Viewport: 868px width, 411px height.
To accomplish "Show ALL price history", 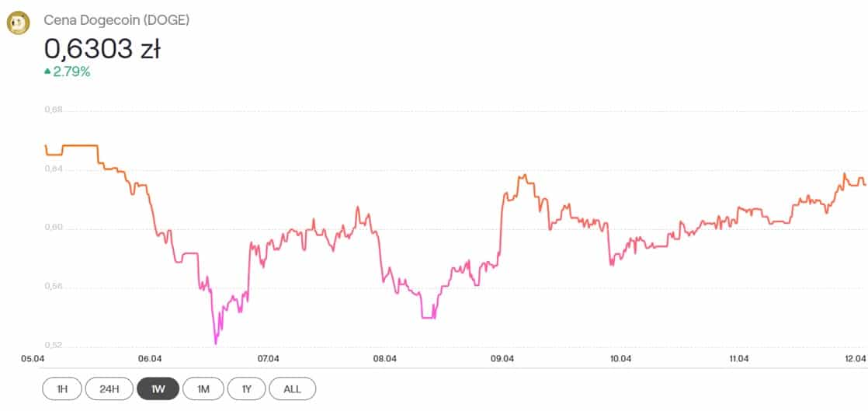I will tap(292, 388).
